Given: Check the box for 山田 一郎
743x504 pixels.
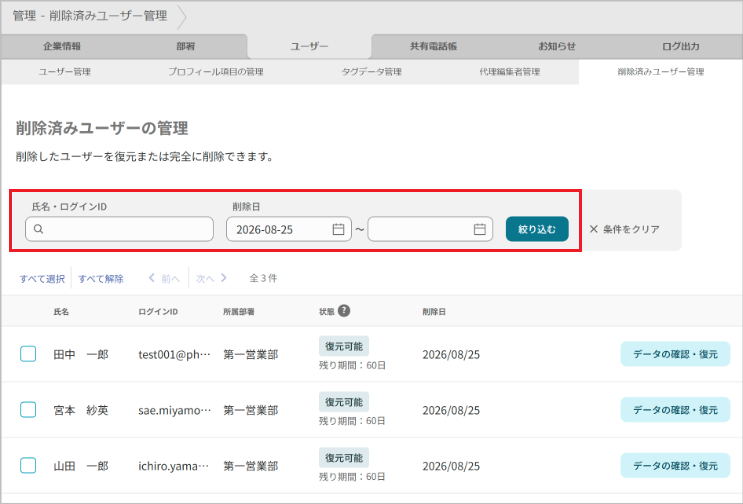Looking at the screenshot, I should [x=28, y=466].
